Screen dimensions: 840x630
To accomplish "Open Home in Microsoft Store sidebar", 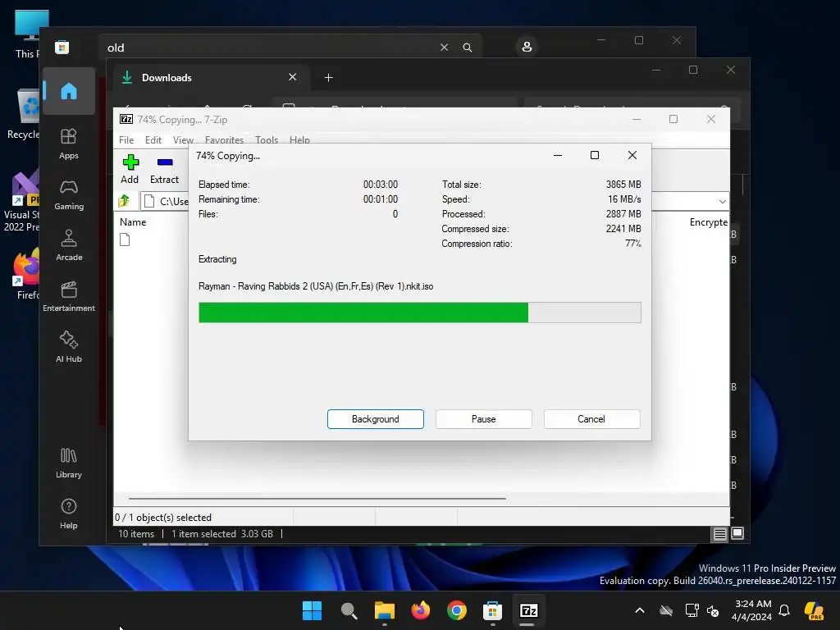I will (69, 91).
